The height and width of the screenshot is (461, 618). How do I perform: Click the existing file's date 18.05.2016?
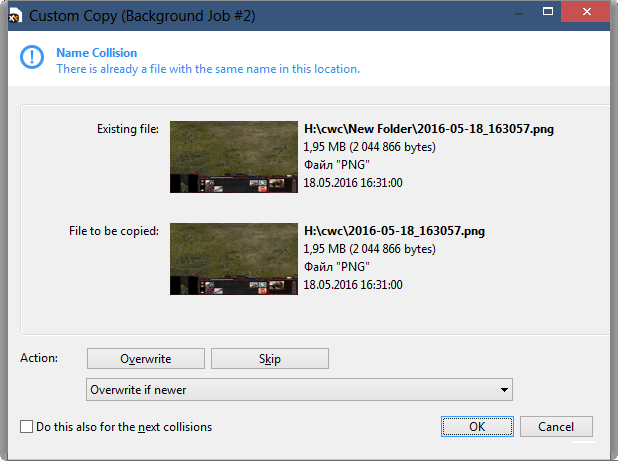coord(352,184)
